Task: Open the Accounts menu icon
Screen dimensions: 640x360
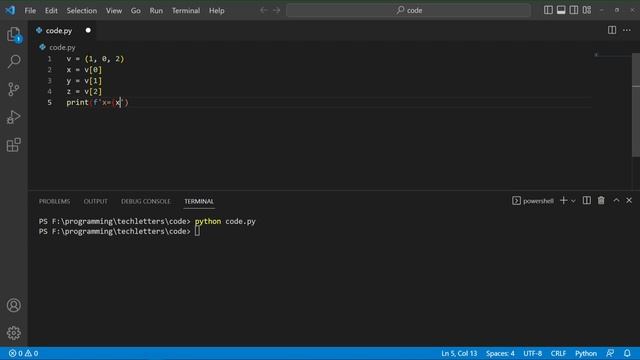Action: tap(13, 305)
